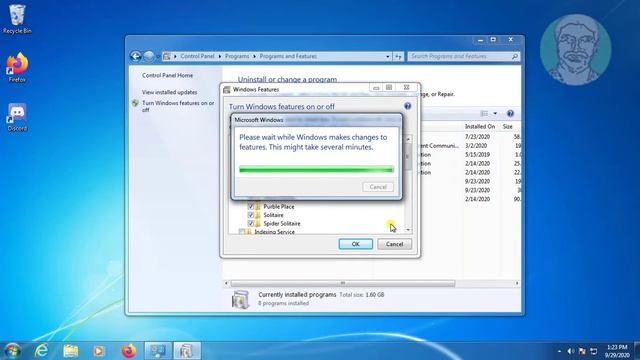Click the Windows Features dialog title icon
The width and height of the screenshot is (640, 360).
click(x=227, y=89)
